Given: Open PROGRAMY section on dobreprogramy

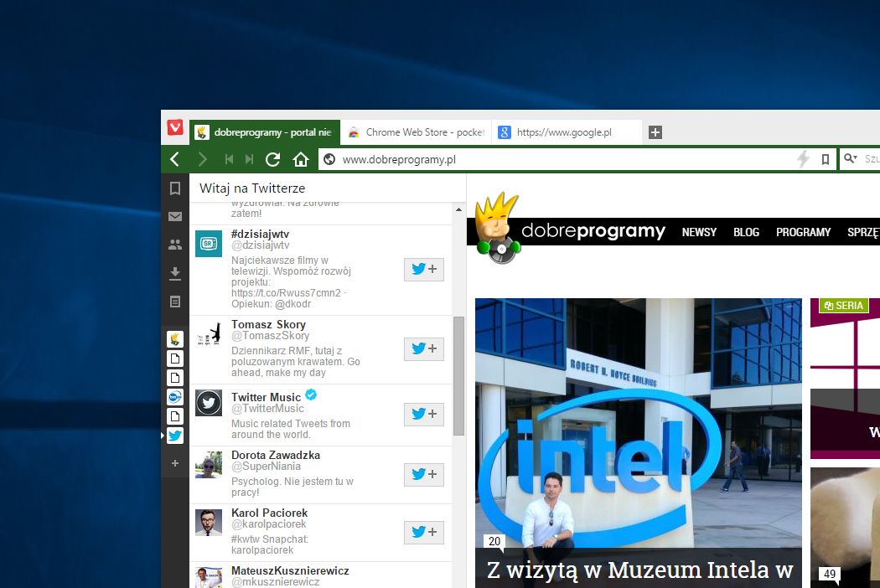Looking at the screenshot, I should (803, 232).
